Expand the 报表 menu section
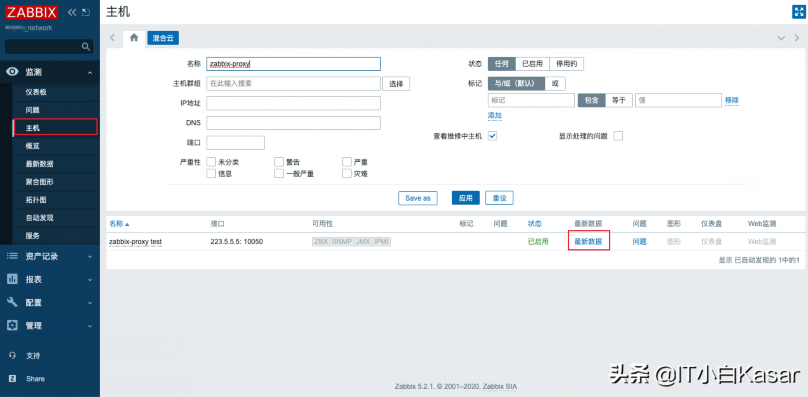 tap(90, 280)
